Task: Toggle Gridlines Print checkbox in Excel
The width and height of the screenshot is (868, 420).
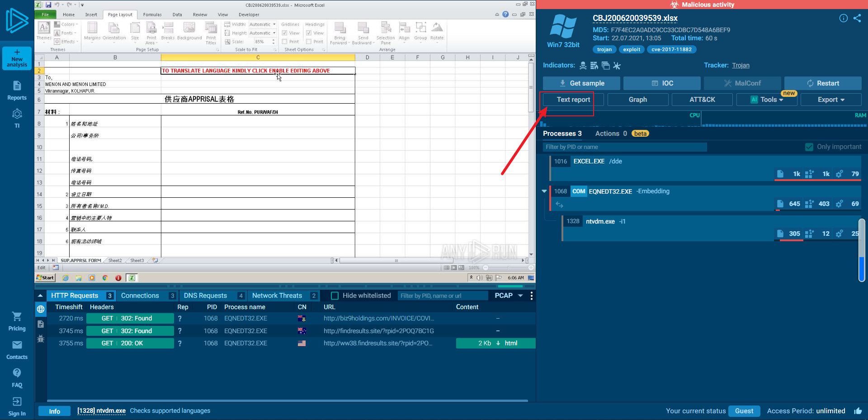Action: click(284, 42)
